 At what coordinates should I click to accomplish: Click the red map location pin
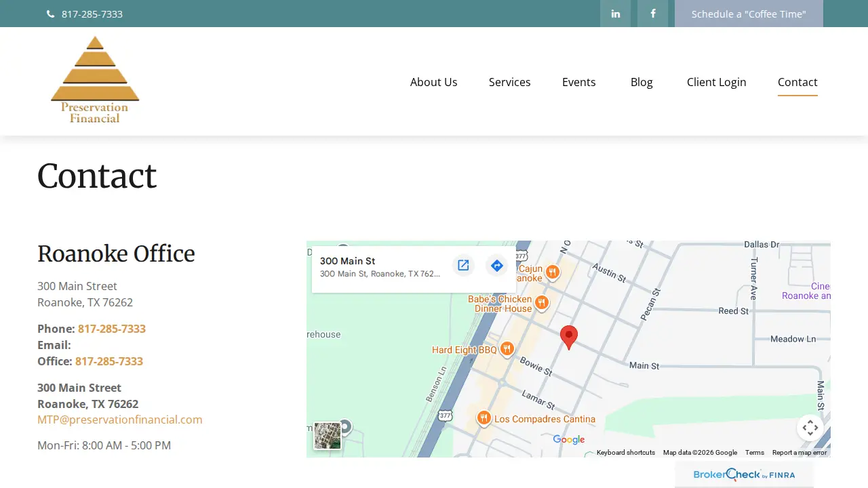(x=569, y=337)
